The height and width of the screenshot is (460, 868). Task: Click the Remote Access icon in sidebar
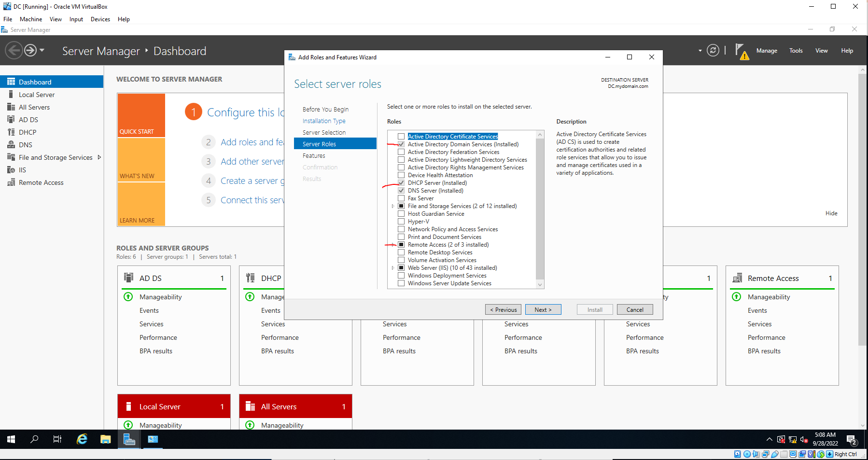tap(11, 182)
